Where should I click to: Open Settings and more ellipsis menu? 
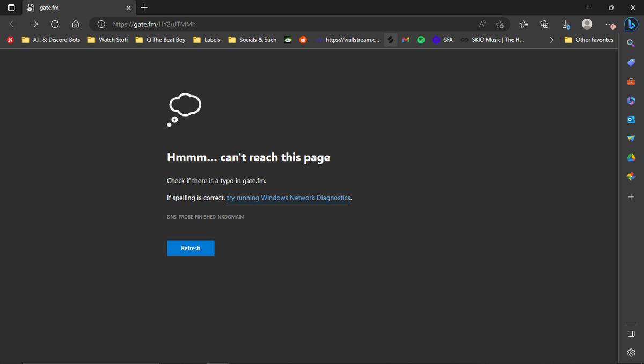pyautogui.click(x=609, y=24)
